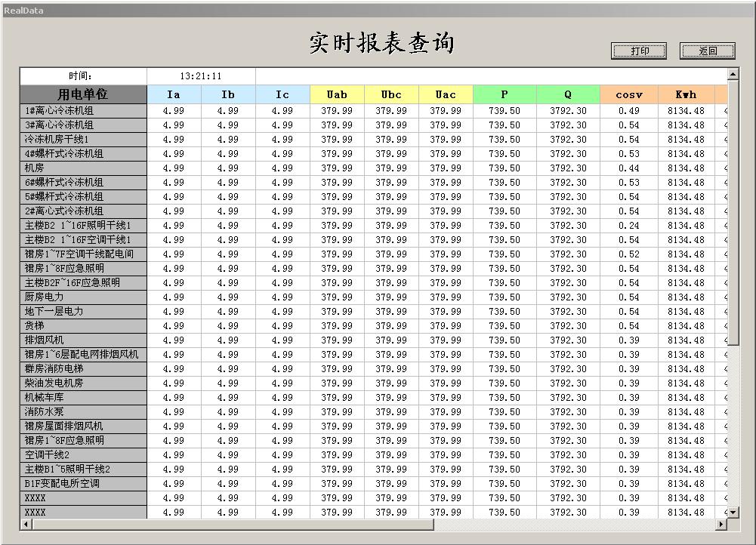Select row 4#螺杆式冷冻机组
The image size is (756, 545).
coord(83,154)
